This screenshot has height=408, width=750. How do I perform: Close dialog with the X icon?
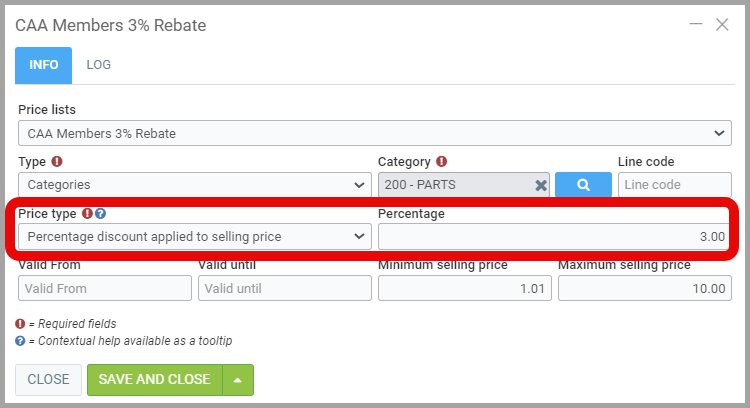pyautogui.click(x=722, y=25)
